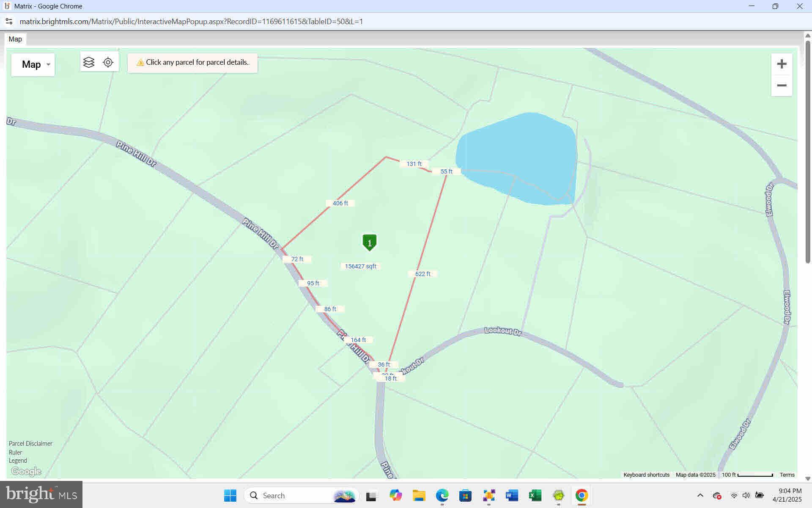Image resolution: width=812 pixels, height=508 pixels.
Task: Open Excel from the taskbar
Action: click(x=535, y=495)
